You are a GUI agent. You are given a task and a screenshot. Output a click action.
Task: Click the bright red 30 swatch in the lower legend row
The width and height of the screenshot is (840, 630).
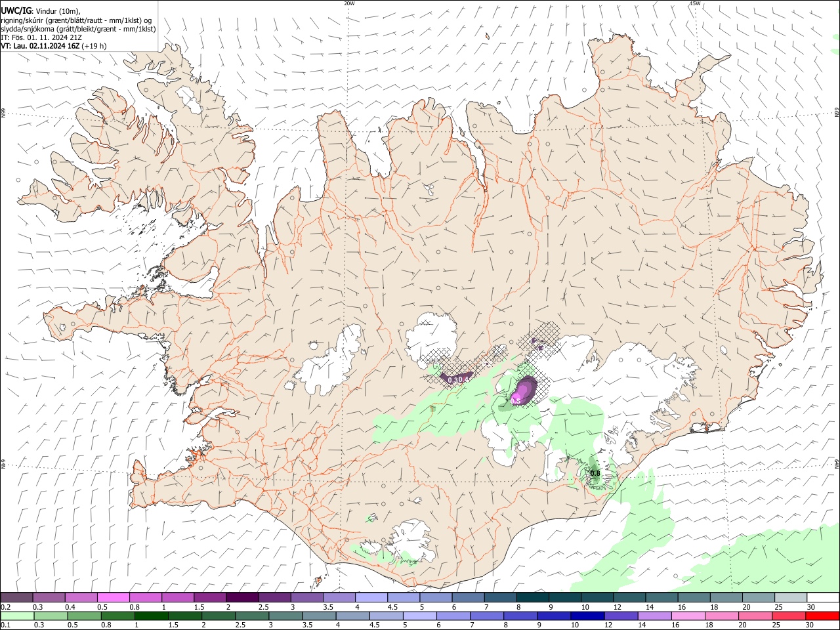click(x=822, y=616)
